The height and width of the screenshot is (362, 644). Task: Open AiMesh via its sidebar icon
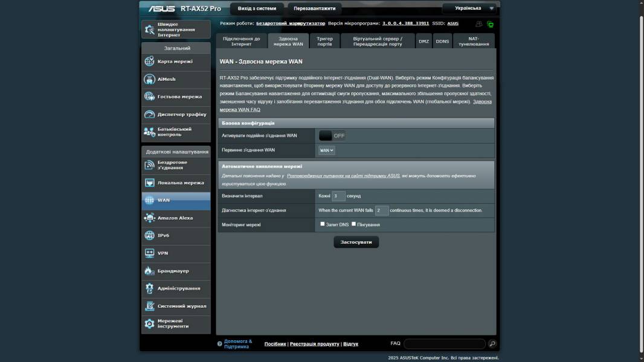(149, 79)
